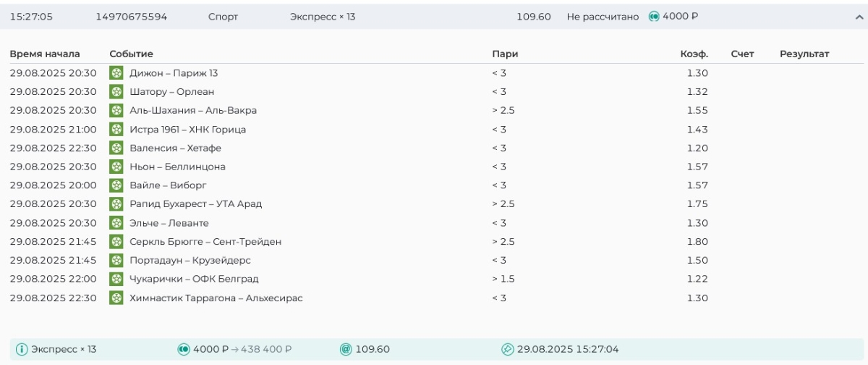Click bet number 14970675594 in the header row

(x=132, y=17)
